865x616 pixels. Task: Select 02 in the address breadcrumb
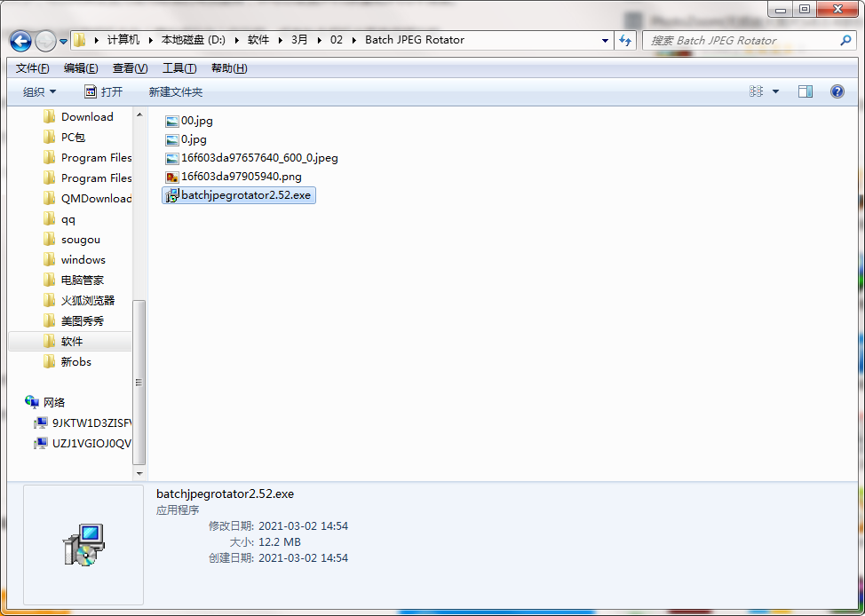point(337,40)
